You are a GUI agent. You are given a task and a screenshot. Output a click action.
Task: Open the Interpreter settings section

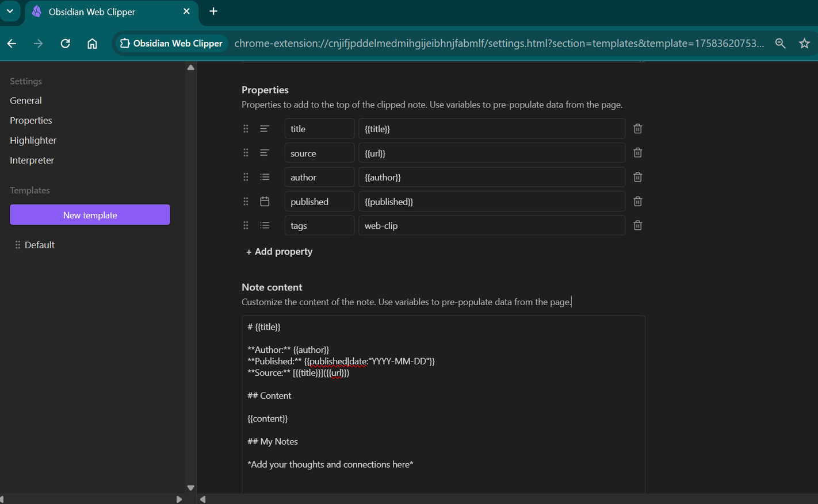(32, 160)
